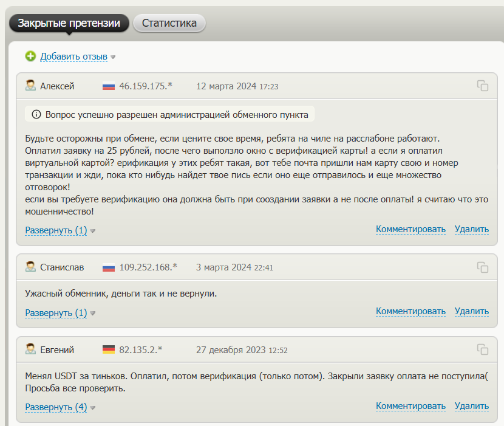Open the arrow dropdown next to Добавить отзыв
The width and height of the screenshot is (504, 426).
[x=113, y=57]
